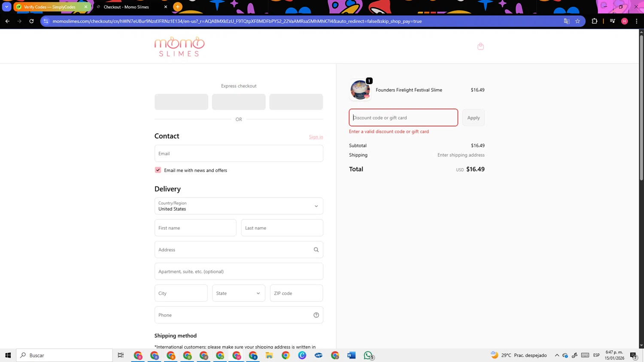Screen dimensions: 644x362
Task: Open Microsoft Word from the taskbar
Action: (x=352, y=355)
